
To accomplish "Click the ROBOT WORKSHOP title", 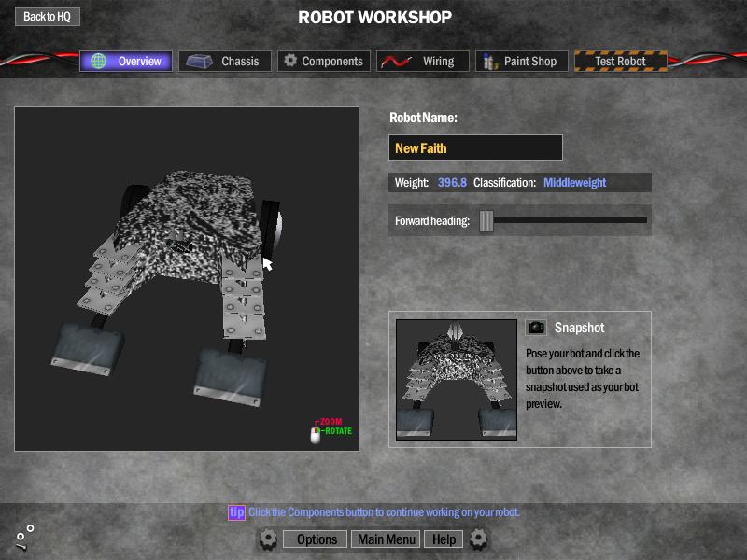I will tap(375, 18).
